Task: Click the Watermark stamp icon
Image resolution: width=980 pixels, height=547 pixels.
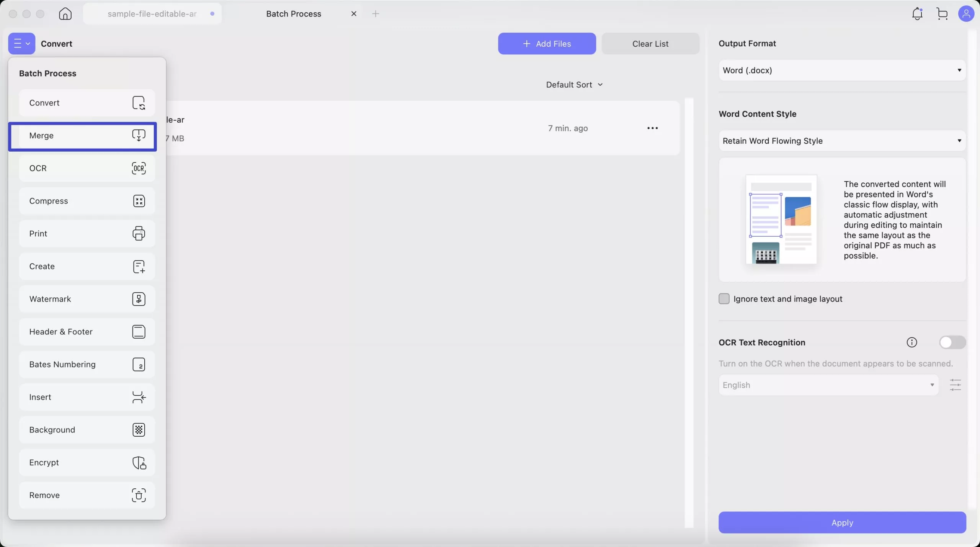Action: click(x=139, y=299)
